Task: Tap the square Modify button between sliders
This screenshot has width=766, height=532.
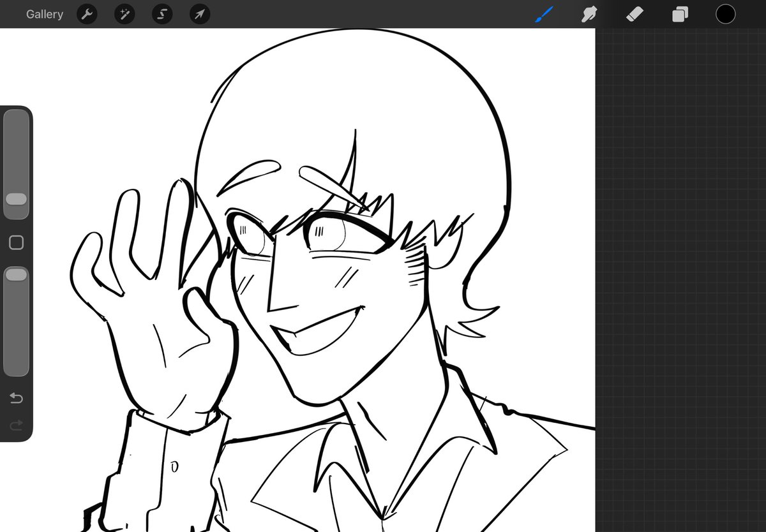Action: [17, 242]
